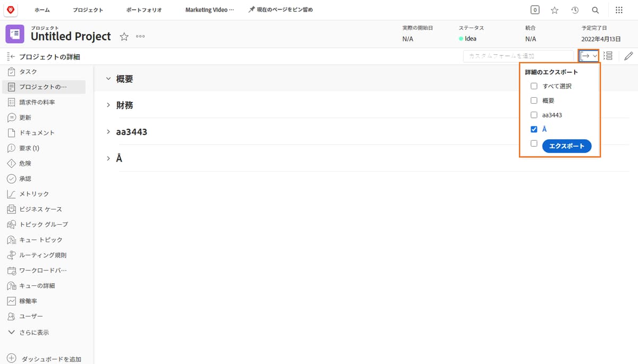Uncheck the Å export checkbox
This screenshot has width=638, height=364.
(534, 129)
